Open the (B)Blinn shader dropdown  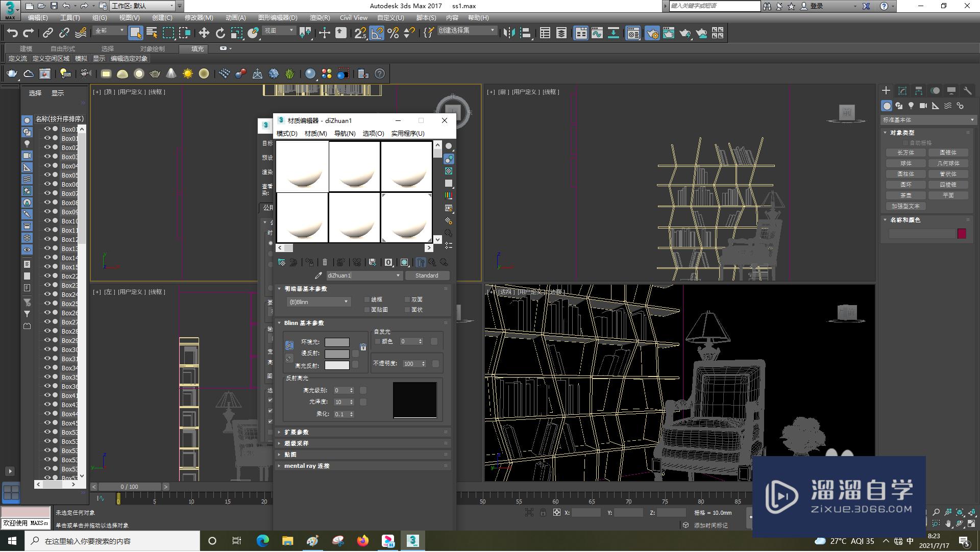[318, 302]
